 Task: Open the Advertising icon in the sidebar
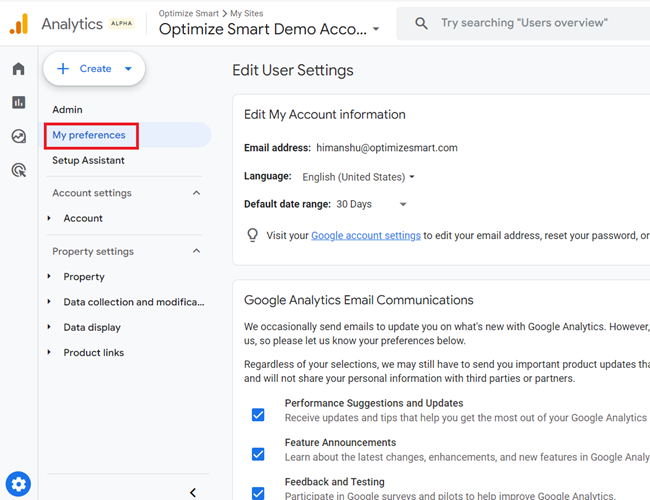pos(19,170)
